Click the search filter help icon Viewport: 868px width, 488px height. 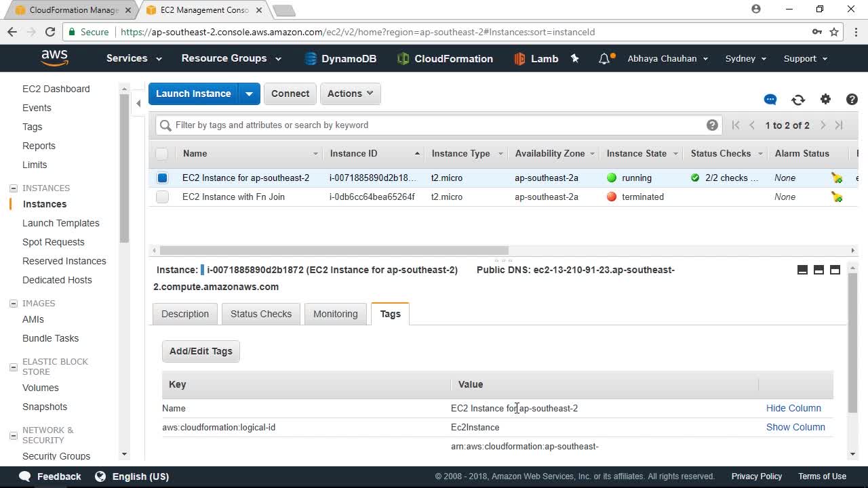click(712, 125)
